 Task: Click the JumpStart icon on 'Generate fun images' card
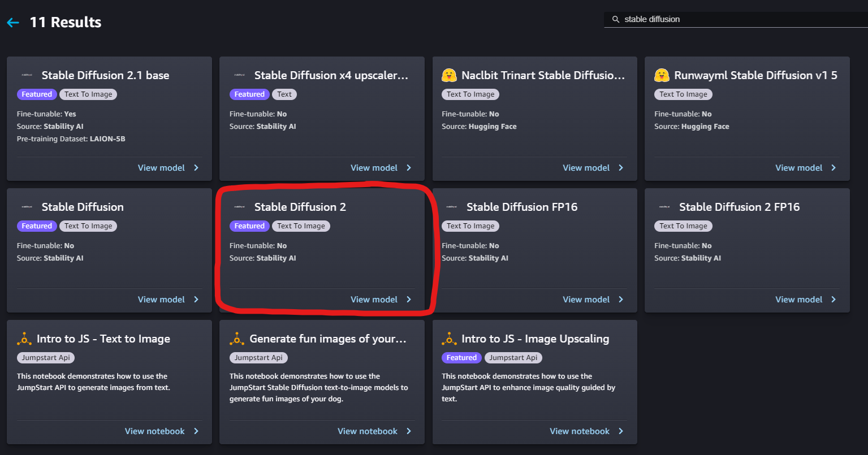point(237,339)
